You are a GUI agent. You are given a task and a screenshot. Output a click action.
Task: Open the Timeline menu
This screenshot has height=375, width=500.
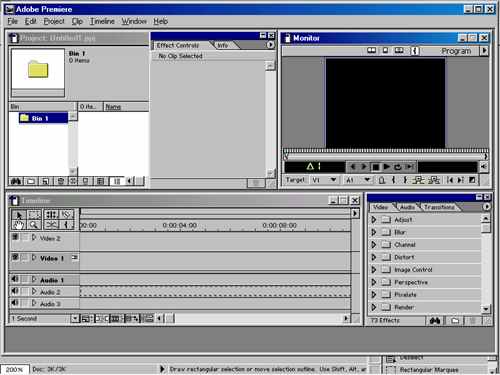click(x=102, y=21)
